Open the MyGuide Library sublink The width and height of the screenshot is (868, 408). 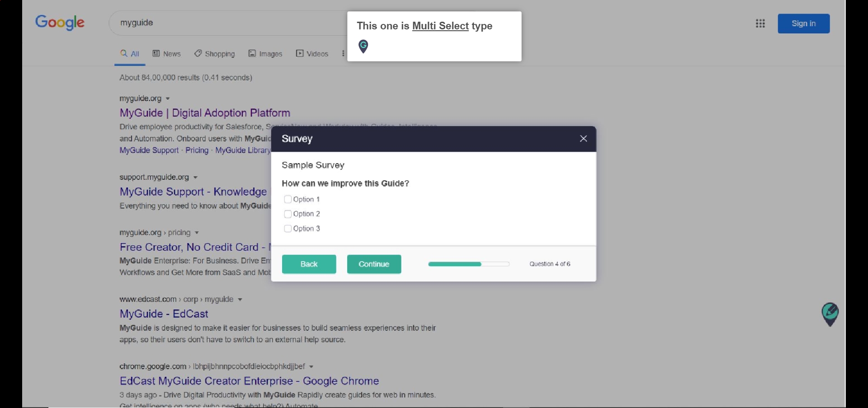click(243, 150)
